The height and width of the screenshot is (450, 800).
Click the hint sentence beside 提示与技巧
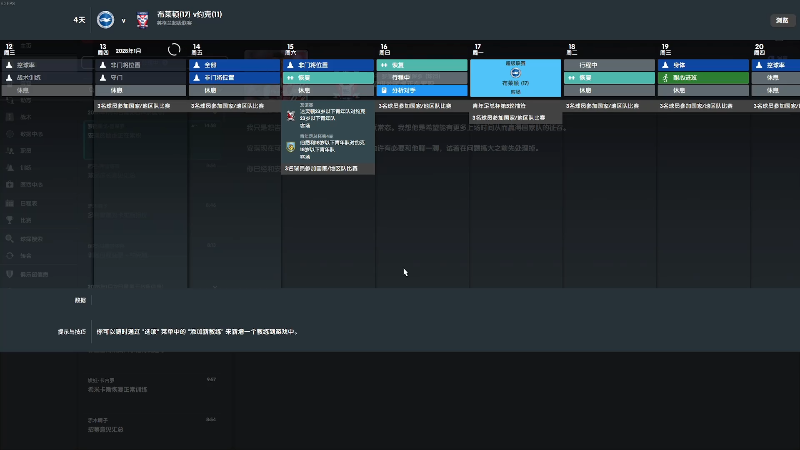[197, 332]
